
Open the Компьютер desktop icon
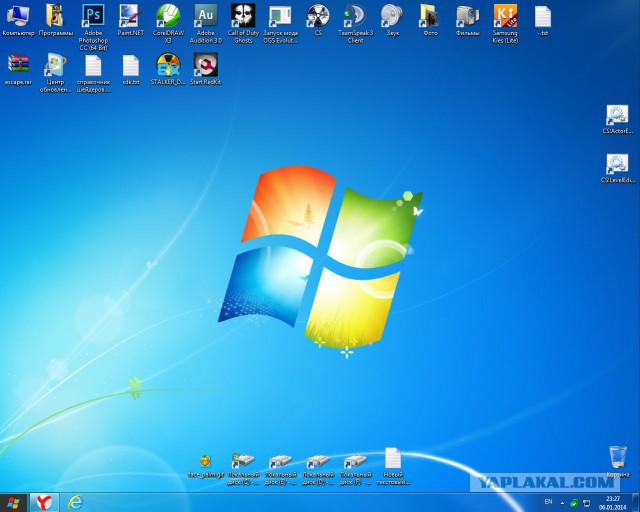(x=18, y=20)
